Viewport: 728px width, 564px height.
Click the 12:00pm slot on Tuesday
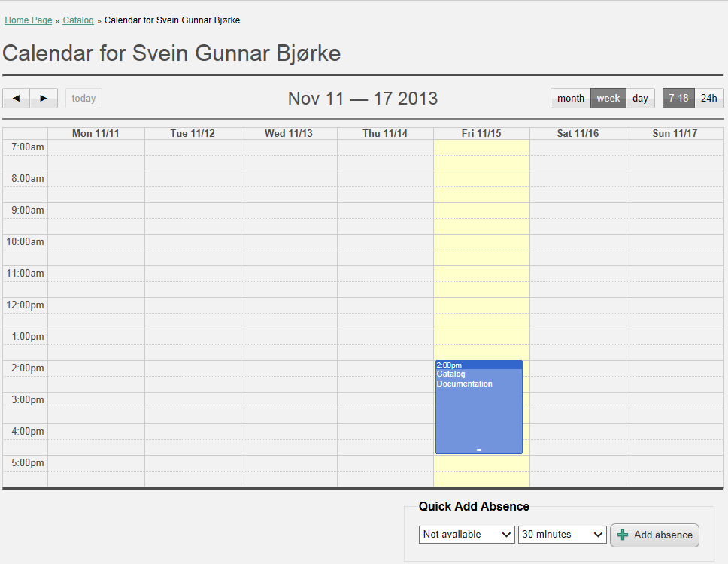coord(193,305)
